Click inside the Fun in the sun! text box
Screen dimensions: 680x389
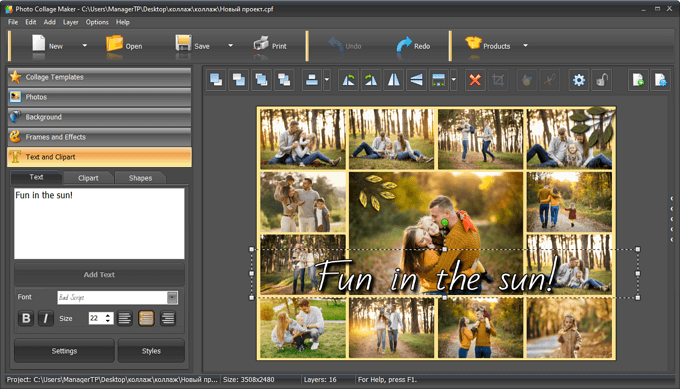tap(99, 223)
